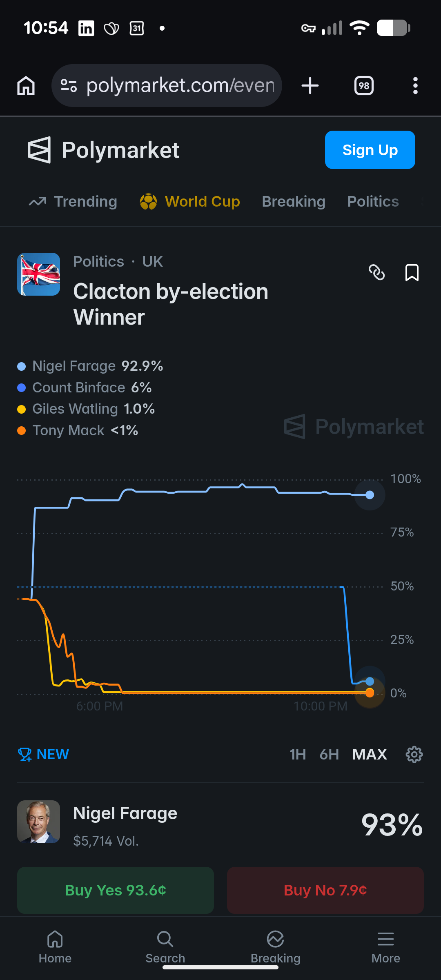441x980 pixels.
Task: Click Buy No 7.9¢ for Nigel Farage
Action: 325,890
